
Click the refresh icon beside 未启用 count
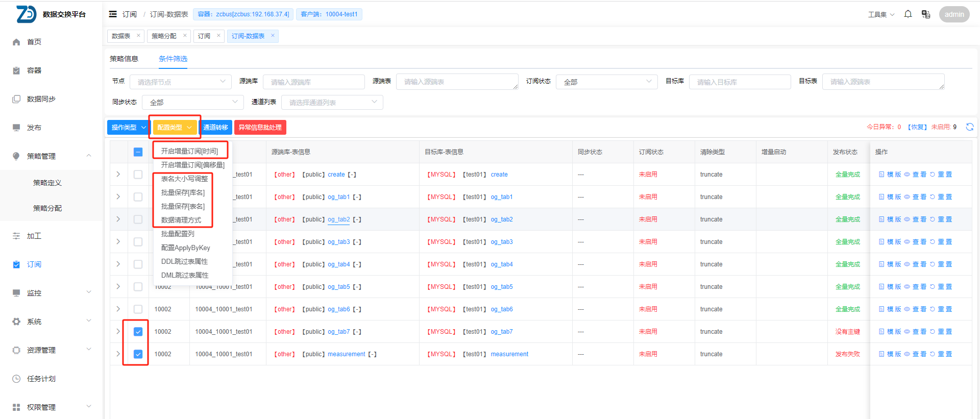[969, 127]
